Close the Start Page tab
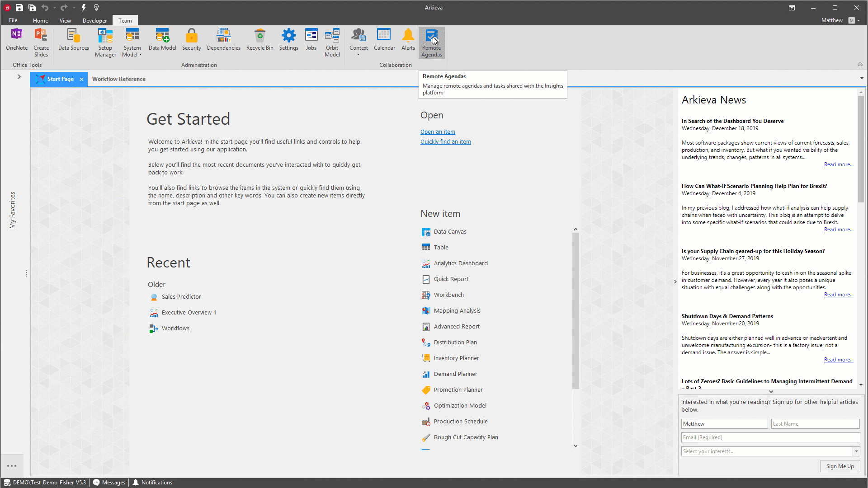Screen dimensions: 868x488 [x=81, y=79]
